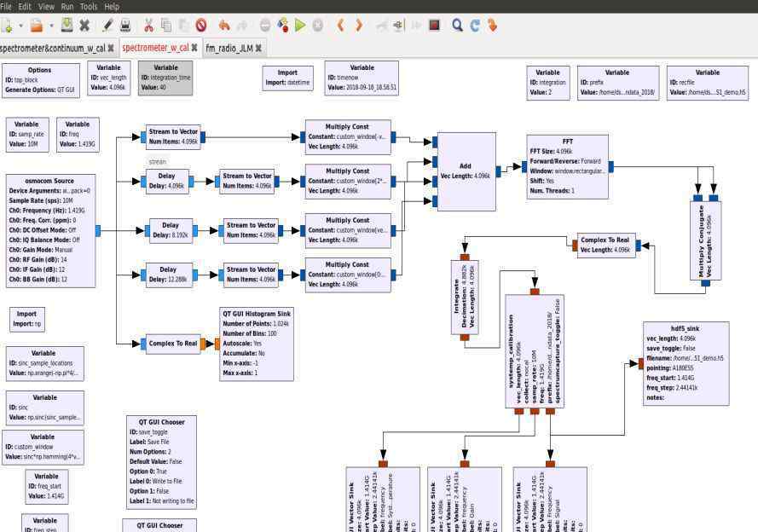Show flow graph errors with the grey minus icon

(x=265, y=25)
